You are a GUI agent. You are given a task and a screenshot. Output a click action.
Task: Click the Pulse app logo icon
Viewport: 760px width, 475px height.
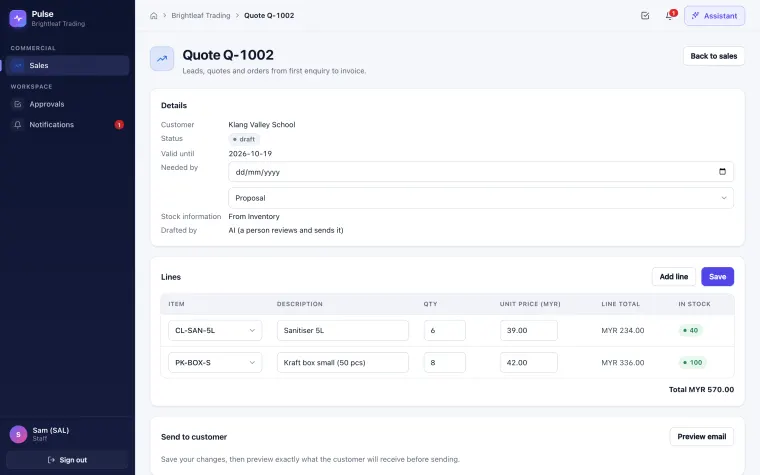click(x=18, y=18)
